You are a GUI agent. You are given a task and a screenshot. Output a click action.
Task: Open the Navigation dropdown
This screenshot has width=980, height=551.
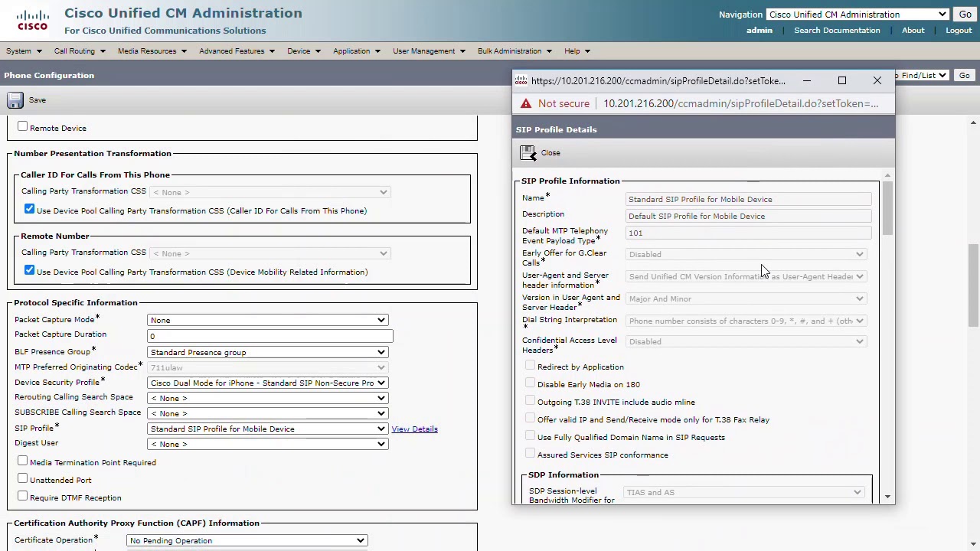(x=857, y=15)
